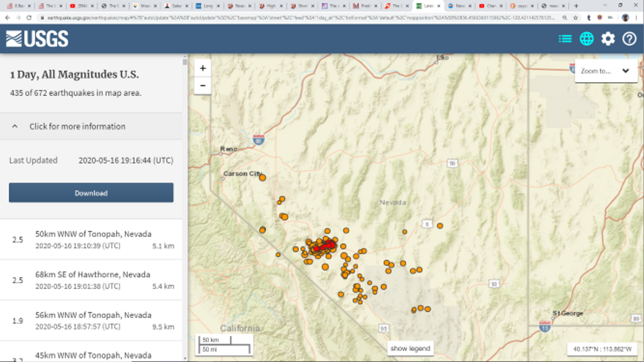Open the 'Zoom to...' dropdown

(605, 71)
